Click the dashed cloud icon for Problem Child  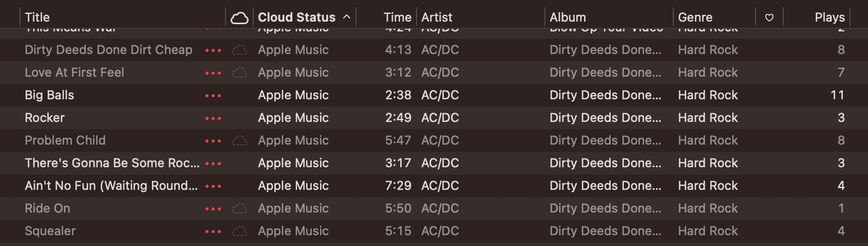point(239,140)
